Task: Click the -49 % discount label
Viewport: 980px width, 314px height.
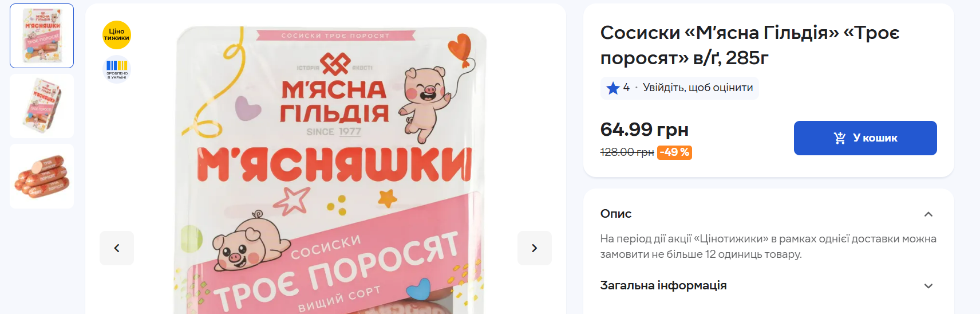Action: 674,152
